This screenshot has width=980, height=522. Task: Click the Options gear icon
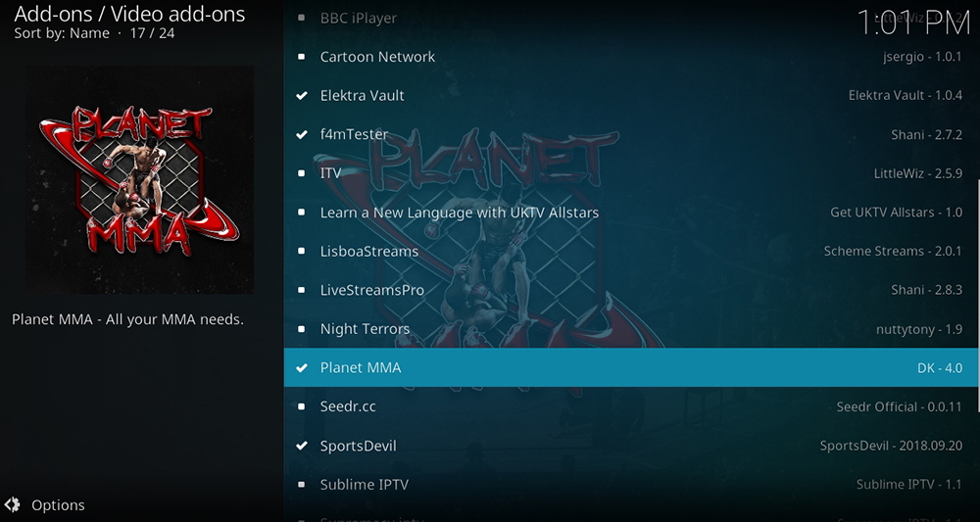(12, 504)
